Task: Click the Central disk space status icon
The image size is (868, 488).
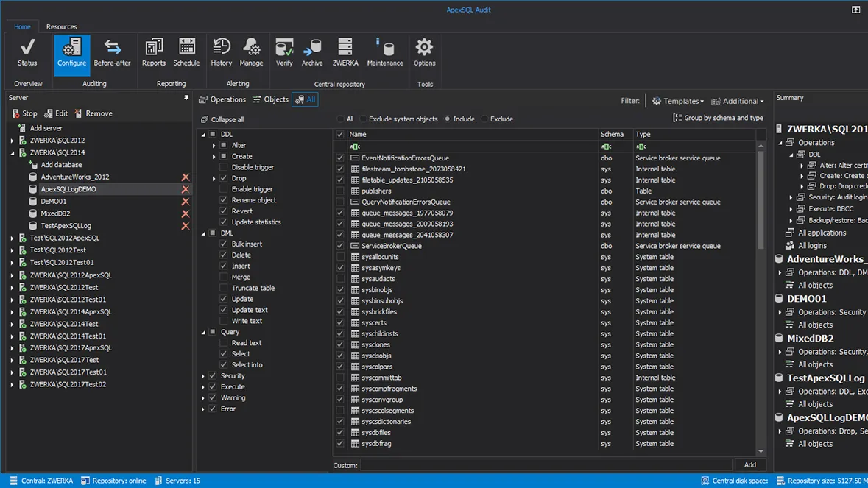Action: [705, 481]
